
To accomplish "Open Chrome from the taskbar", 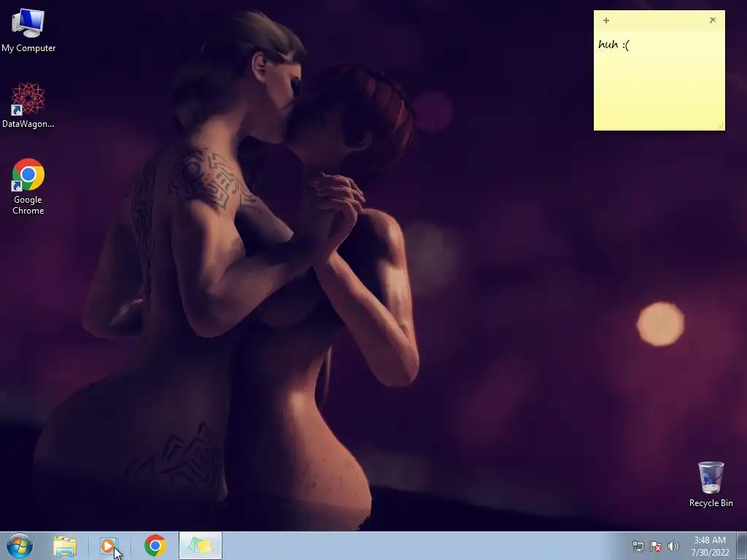I will click(x=155, y=545).
